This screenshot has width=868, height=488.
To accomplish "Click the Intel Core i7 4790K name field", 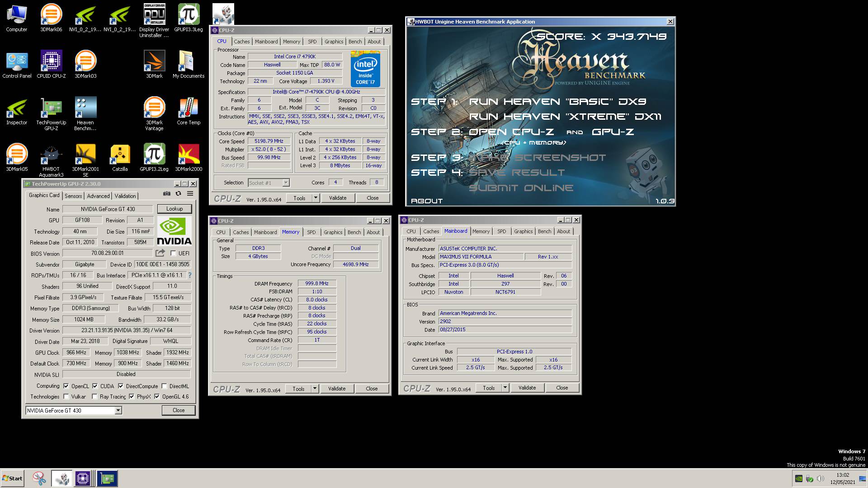I will 295,56.
